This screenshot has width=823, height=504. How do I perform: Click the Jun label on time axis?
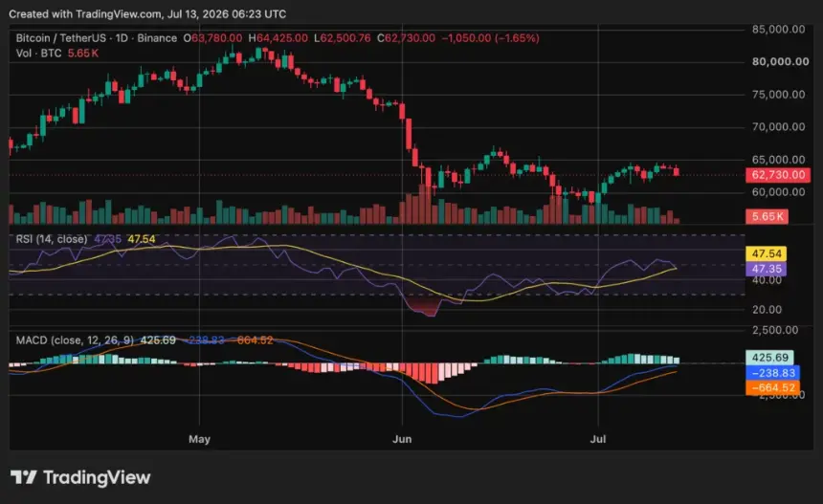click(402, 439)
